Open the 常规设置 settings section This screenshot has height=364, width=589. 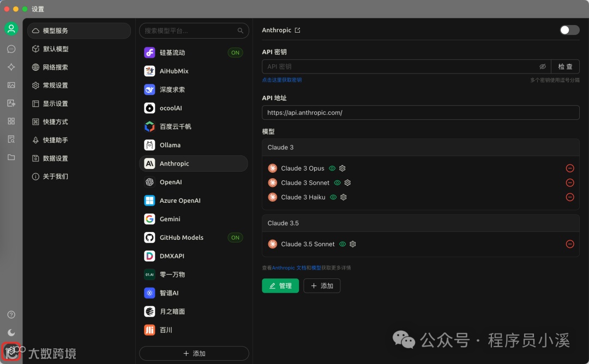(x=79, y=85)
